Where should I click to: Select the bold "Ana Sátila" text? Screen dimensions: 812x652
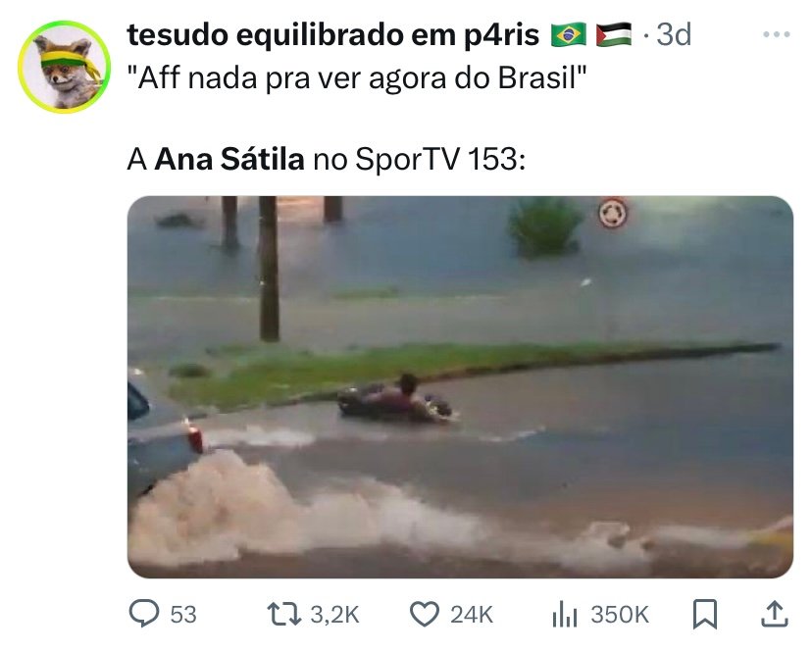tap(229, 159)
